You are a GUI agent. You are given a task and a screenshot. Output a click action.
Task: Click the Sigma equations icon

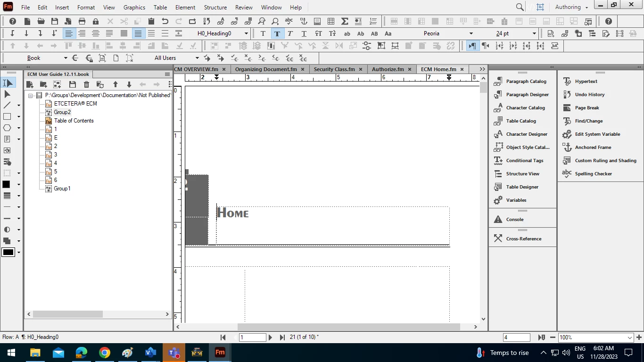345,21
